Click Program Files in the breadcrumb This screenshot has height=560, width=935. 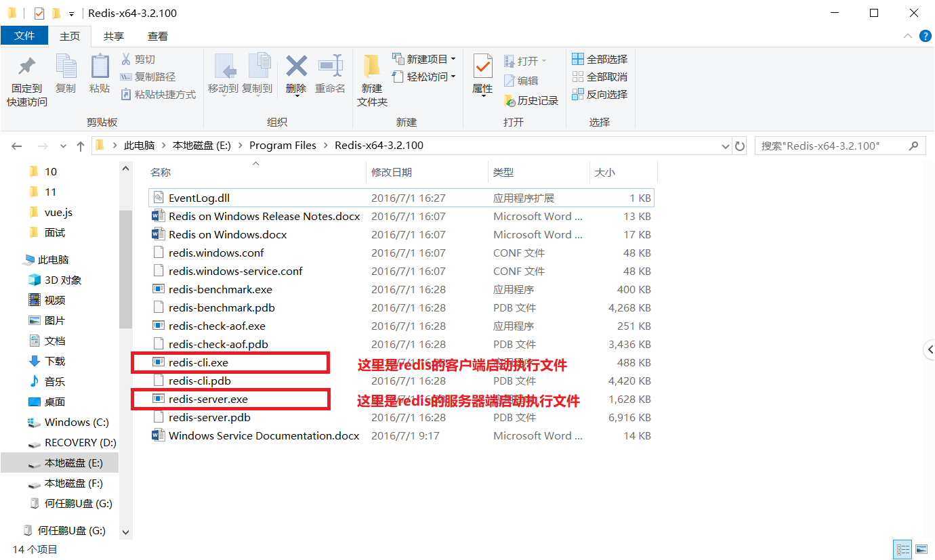coord(283,146)
